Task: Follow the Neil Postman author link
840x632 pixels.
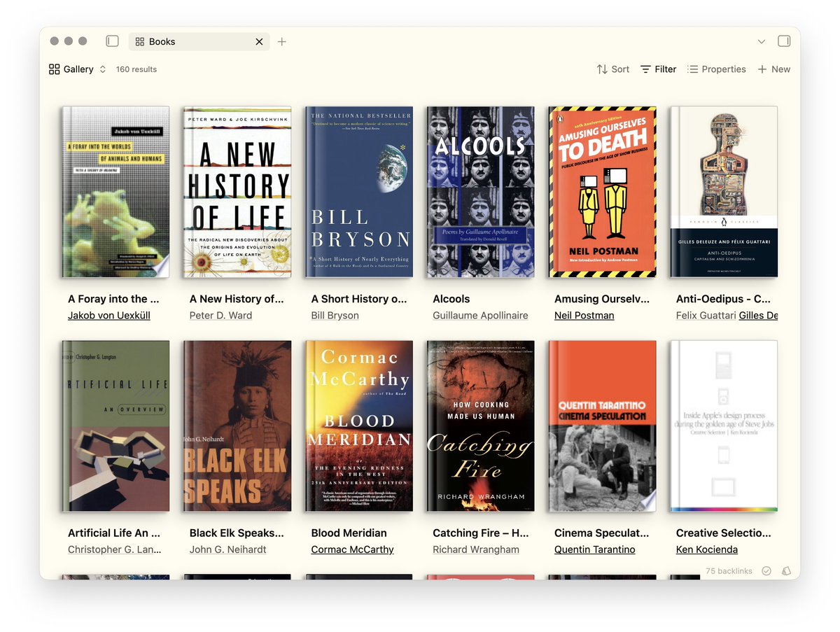Action: 584,316
